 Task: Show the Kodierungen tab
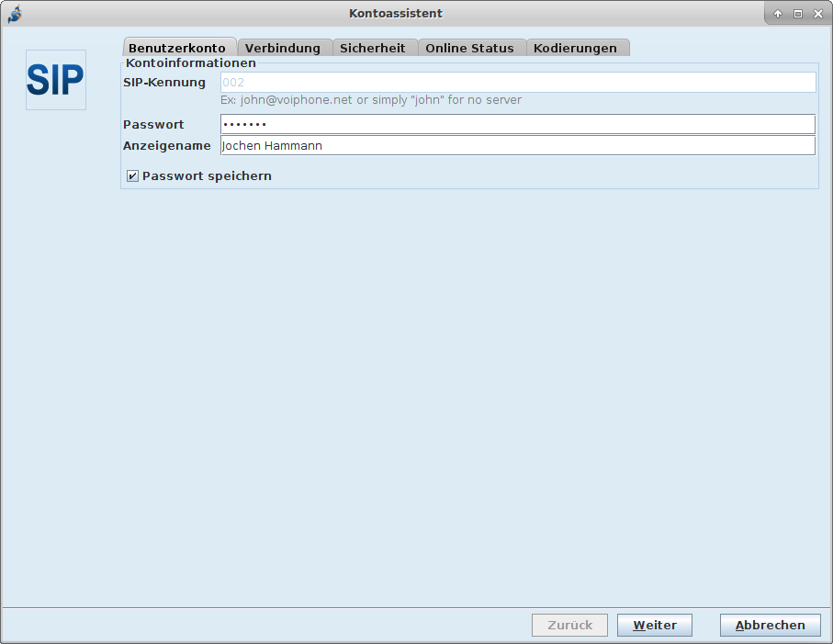(x=575, y=48)
